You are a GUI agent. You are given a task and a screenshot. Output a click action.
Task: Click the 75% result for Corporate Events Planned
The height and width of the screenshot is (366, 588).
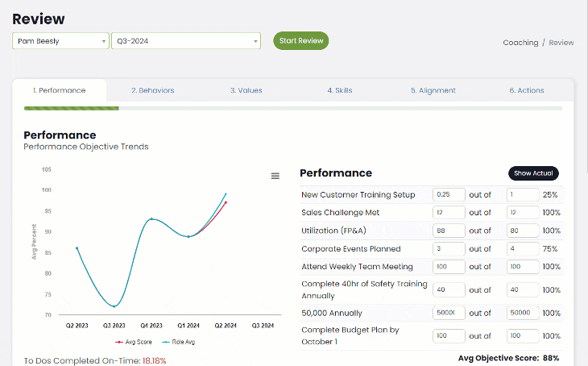[x=550, y=249]
